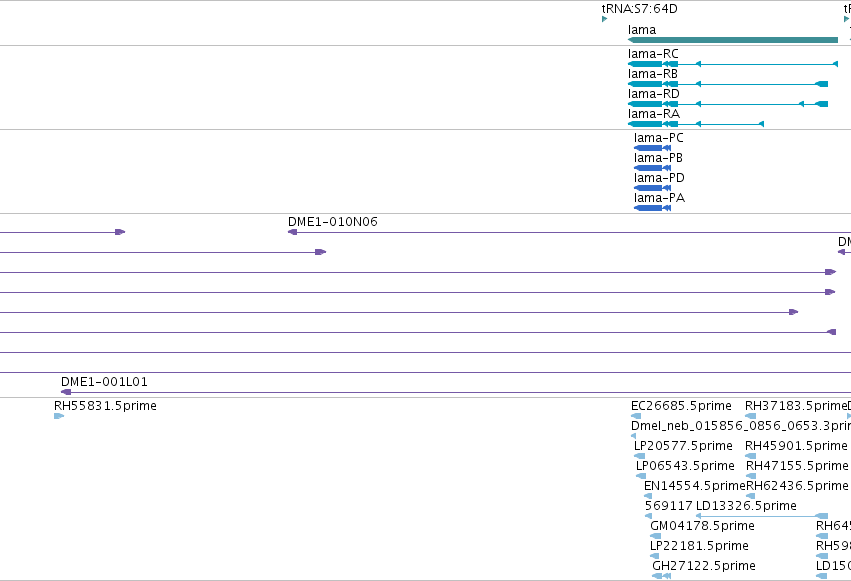Click the lama-PB protein glyph
Screen dimensions: 851x581
(652, 168)
